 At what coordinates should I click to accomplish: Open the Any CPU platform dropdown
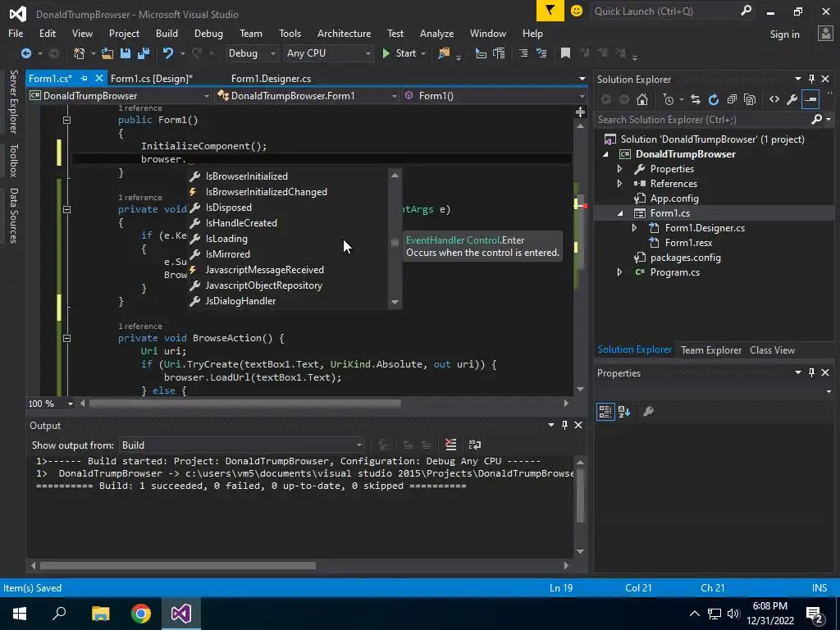328,53
